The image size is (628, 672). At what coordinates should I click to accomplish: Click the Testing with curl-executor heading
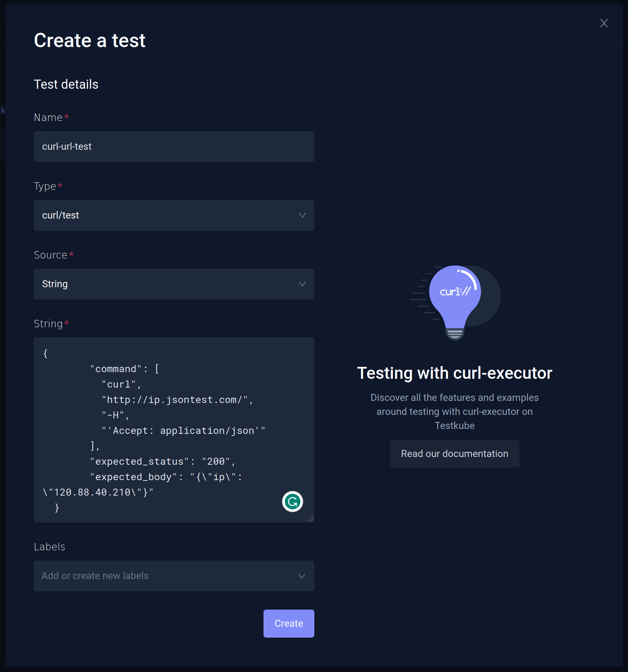pyautogui.click(x=454, y=373)
